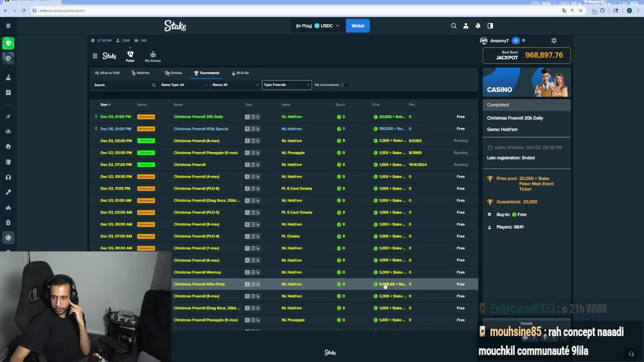Expand the Game Type: All dropdown
Viewport: 644px width, 362px height.
pos(184,85)
